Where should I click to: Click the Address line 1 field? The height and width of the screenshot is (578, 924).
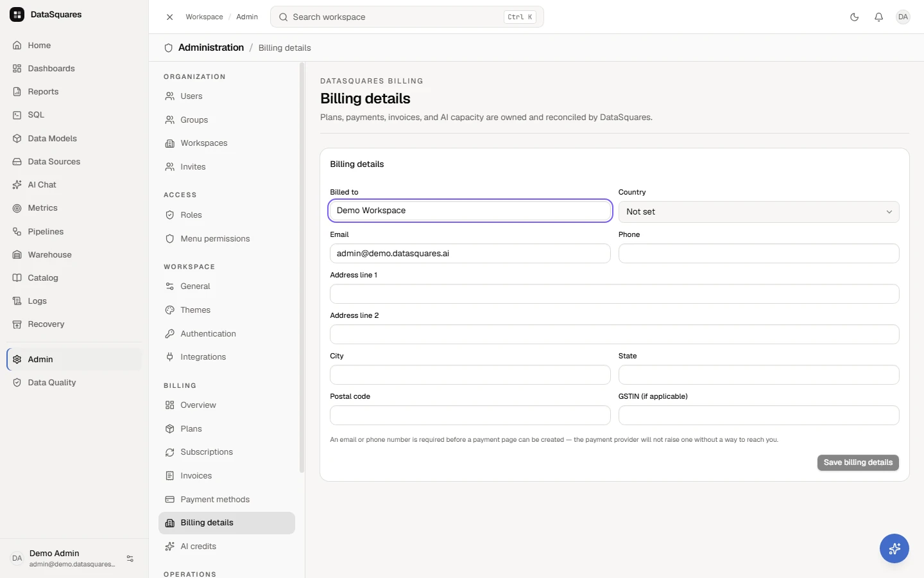click(x=614, y=294)
